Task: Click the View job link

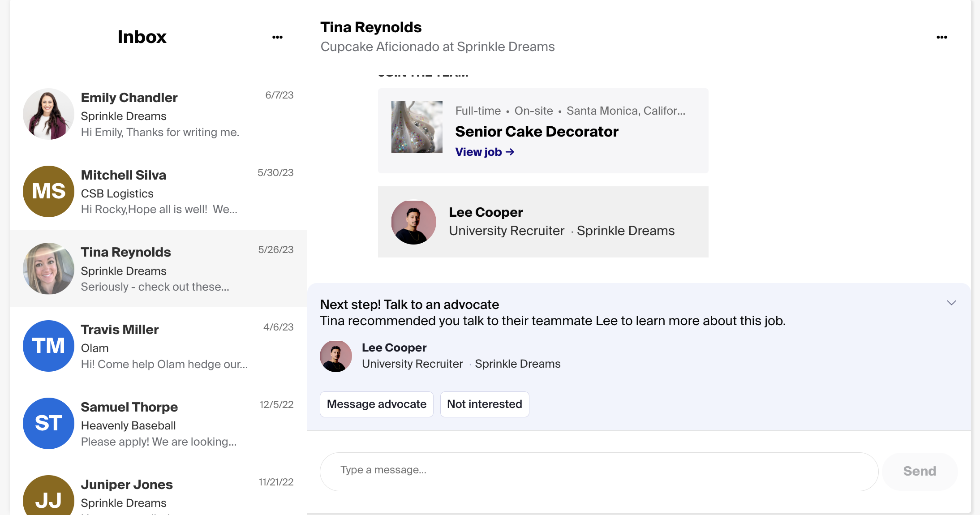Action: 484,151
